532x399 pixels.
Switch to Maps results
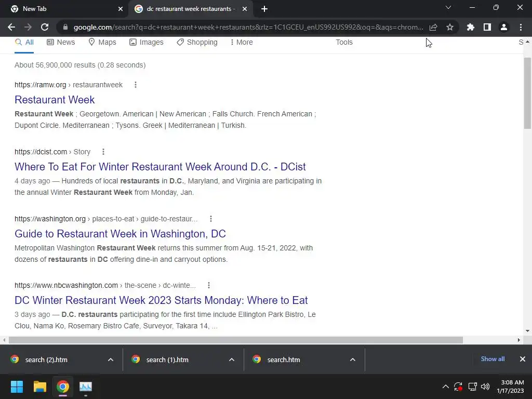coord(102,42)
